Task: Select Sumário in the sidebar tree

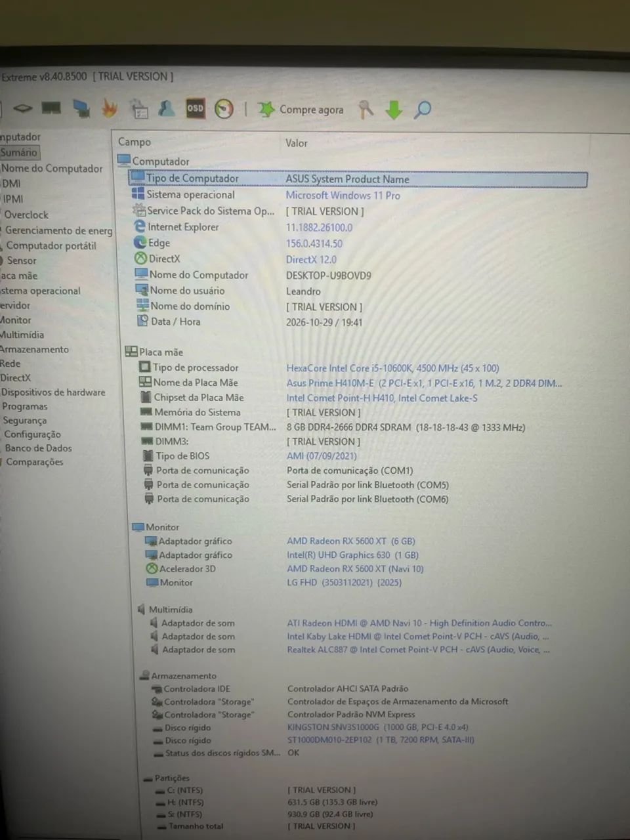Action: pyautogui.click(x=19, y=152)
